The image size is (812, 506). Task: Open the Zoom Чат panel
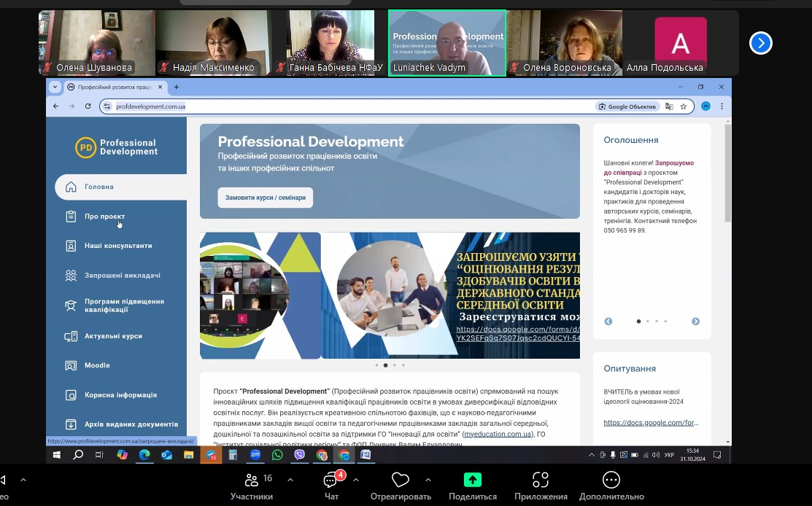pyautogui.click(x=331, y=486)
